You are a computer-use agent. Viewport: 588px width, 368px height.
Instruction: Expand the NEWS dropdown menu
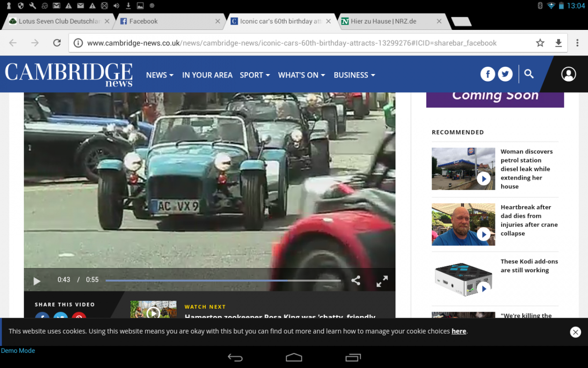(160, 75)
